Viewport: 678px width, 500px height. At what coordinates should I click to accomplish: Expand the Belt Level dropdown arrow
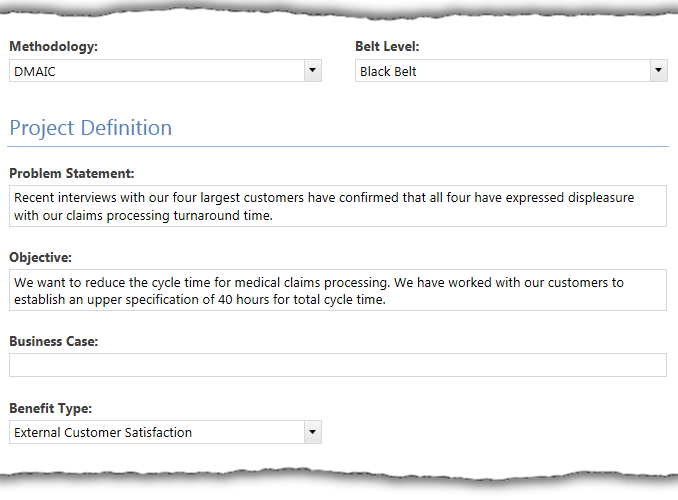(x=659, y=71)
